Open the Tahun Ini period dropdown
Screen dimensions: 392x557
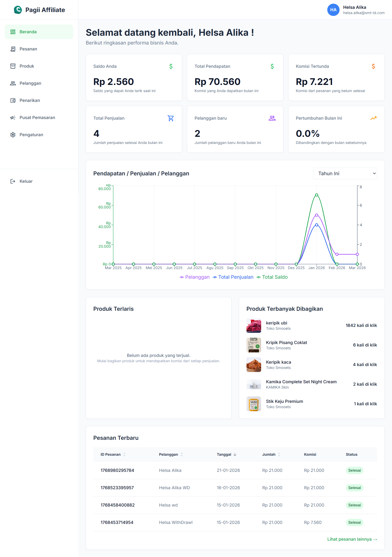[x=345, y=174]
